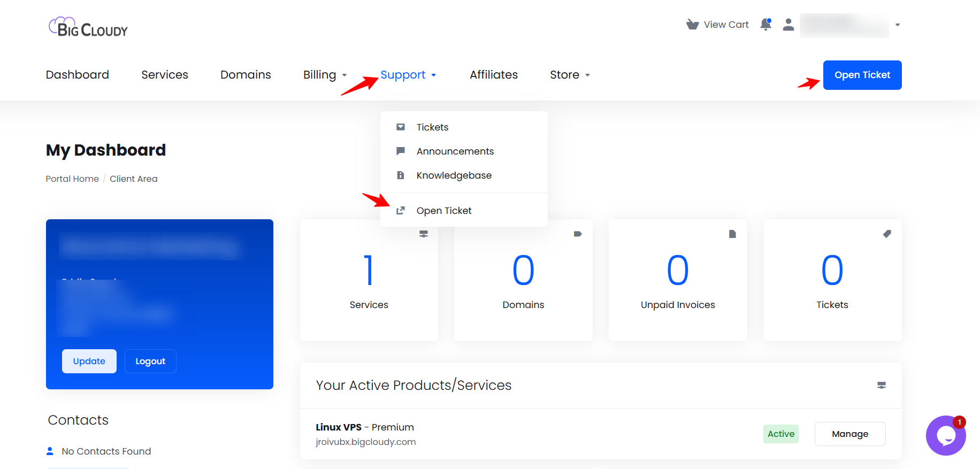The height and width of the screenshot is (469, 980).
Task: Click the Linux VPS - Premium service name
Action: pos(365,427)
